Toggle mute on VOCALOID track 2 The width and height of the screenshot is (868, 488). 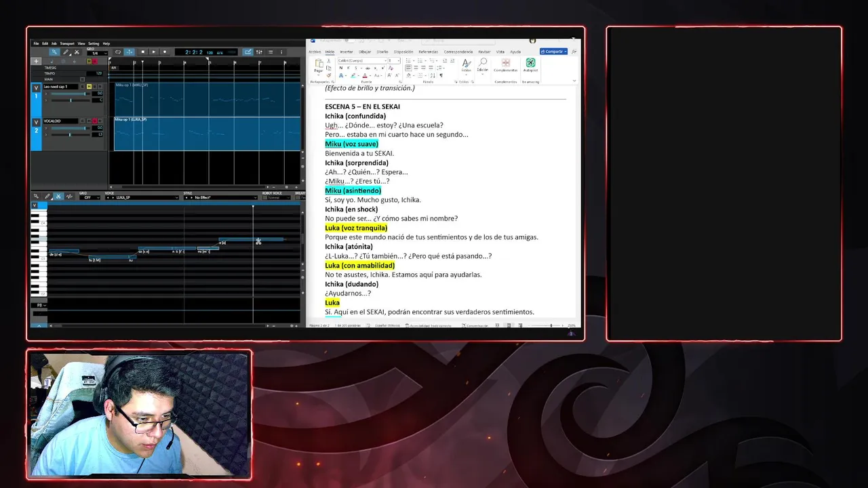(x=89, y=121)
